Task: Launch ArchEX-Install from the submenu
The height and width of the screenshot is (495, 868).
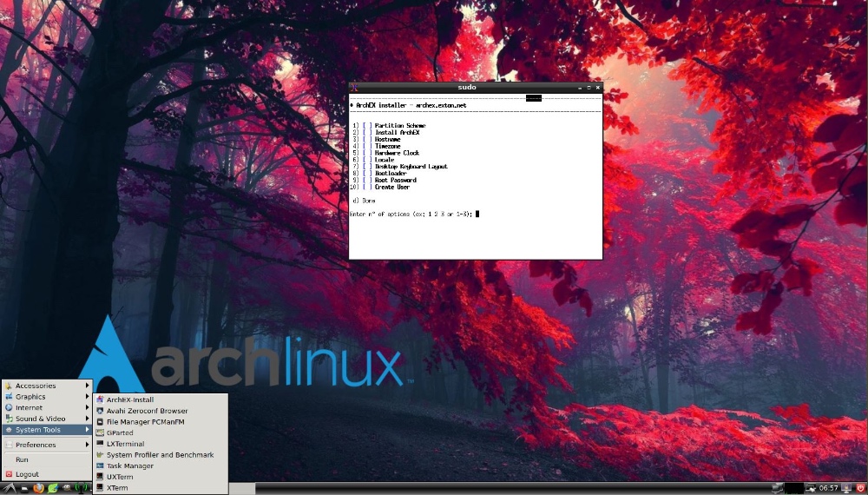Action: 129,399
